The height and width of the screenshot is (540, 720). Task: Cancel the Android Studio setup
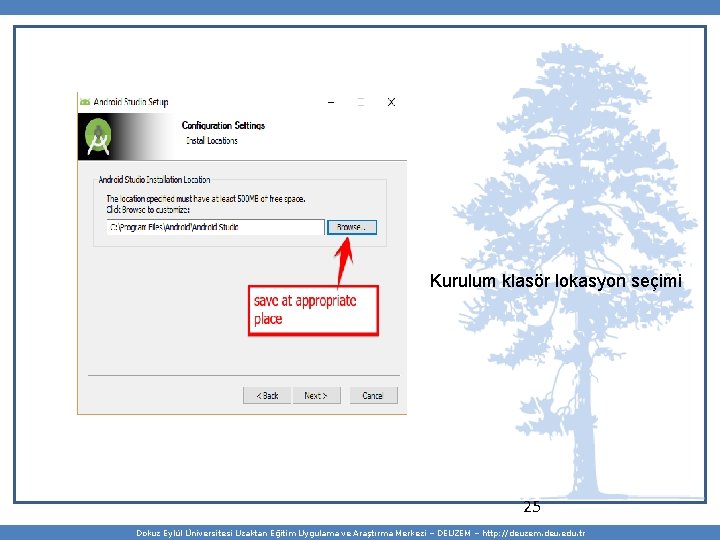point(373,395)
